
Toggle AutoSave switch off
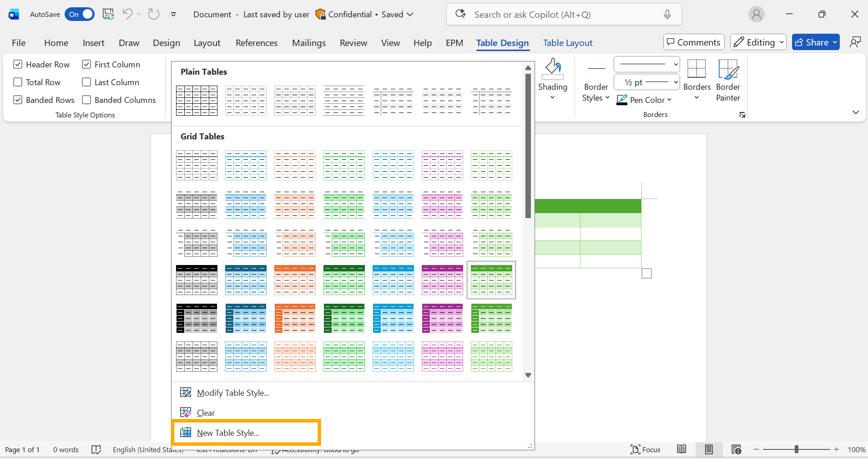(80, 14)
